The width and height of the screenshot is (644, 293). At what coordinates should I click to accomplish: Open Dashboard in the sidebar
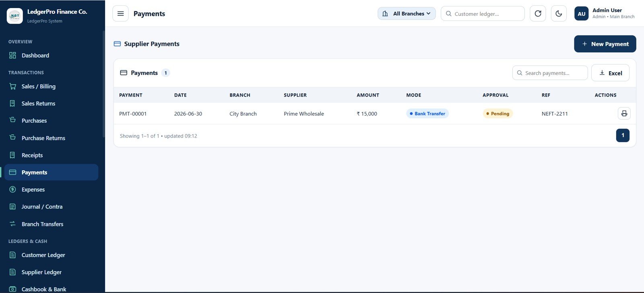(52, 56)
